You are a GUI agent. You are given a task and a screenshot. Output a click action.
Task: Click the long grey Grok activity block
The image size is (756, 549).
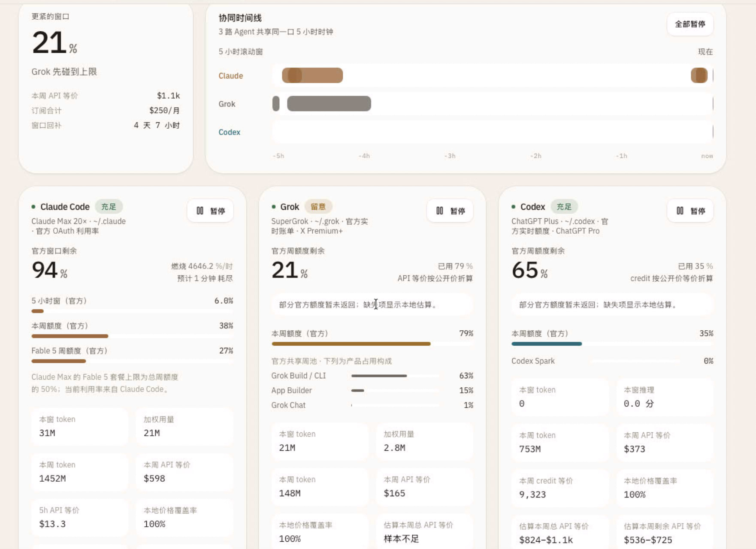tap(329, 104)
